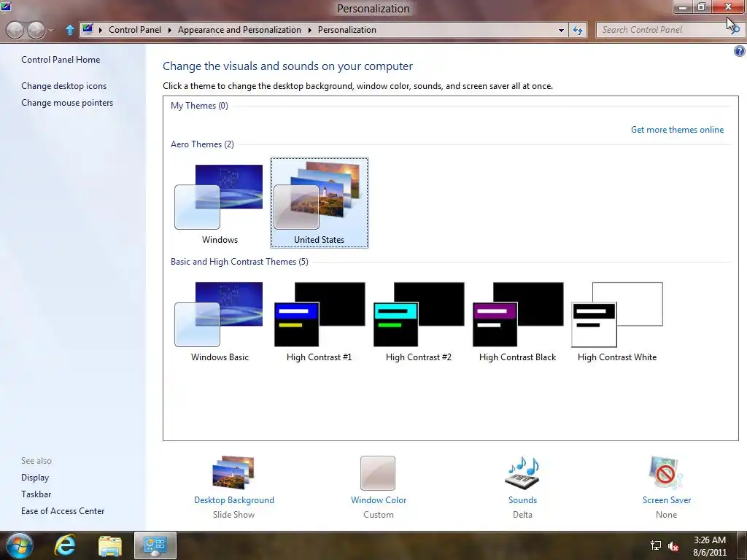
Task: Apply the High Contrast #1 theme
Action: (x=320, y=321)
